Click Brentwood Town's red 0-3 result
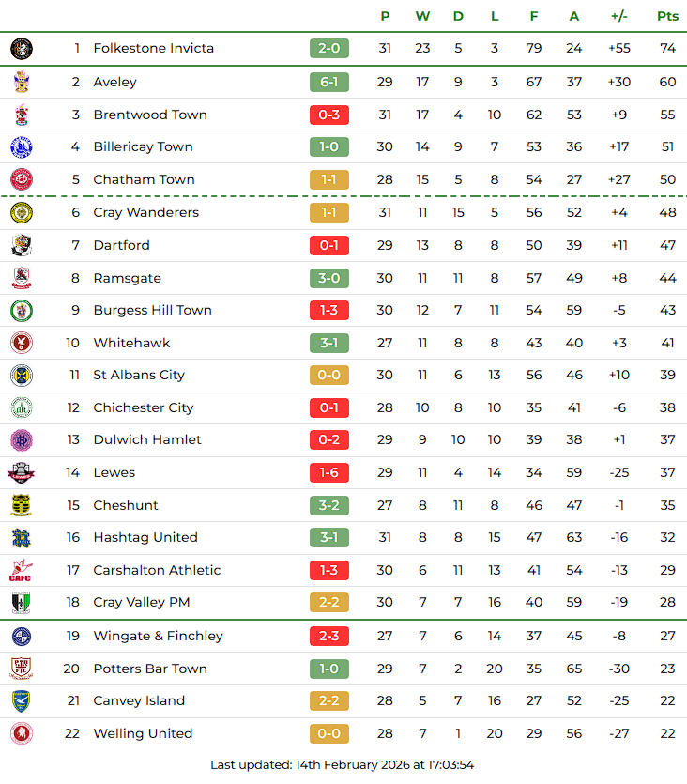The height and width of the screenshot is (784, 687). click(x=329, y=115)
